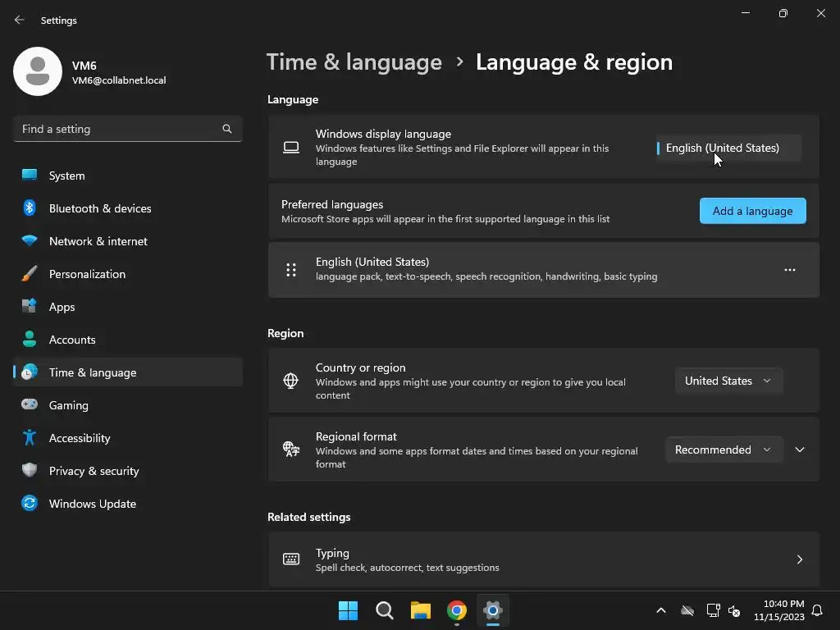Open Gaming settings category
The width and height of the screenshot is (840, 630).
pos(127,405)
